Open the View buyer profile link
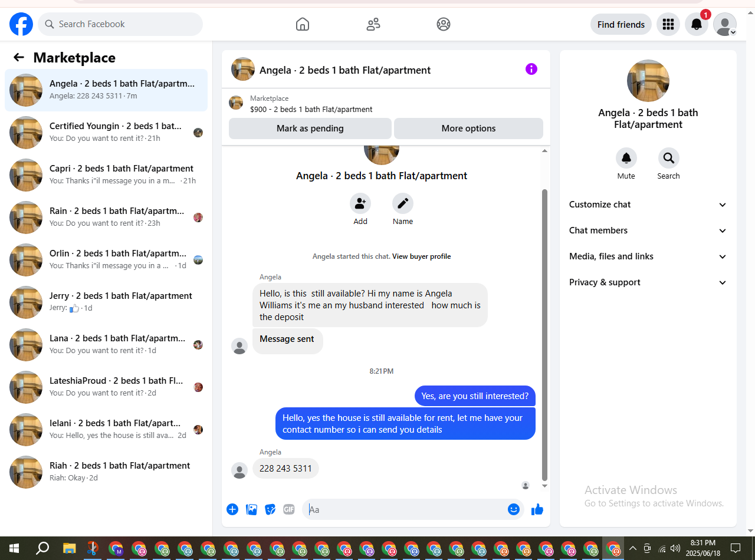The width and height of the screenshot is (755, 560). pos(421,256)
